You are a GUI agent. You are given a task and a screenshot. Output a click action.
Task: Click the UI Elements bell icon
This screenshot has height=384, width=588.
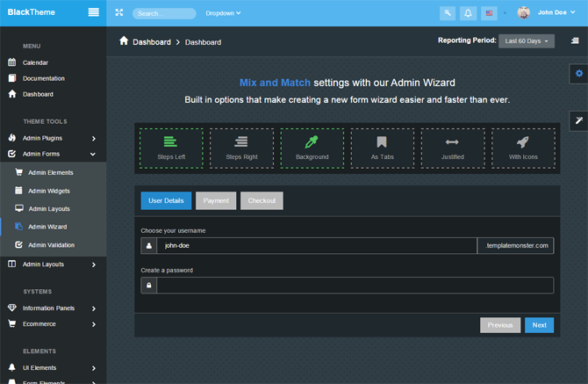tap(12, 367)
